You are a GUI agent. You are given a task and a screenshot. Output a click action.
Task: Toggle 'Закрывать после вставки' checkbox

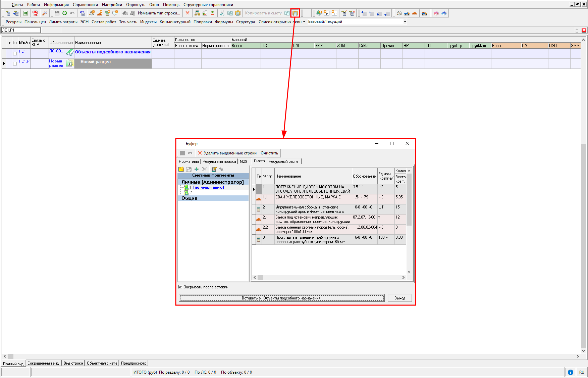(x=180, y=287)
